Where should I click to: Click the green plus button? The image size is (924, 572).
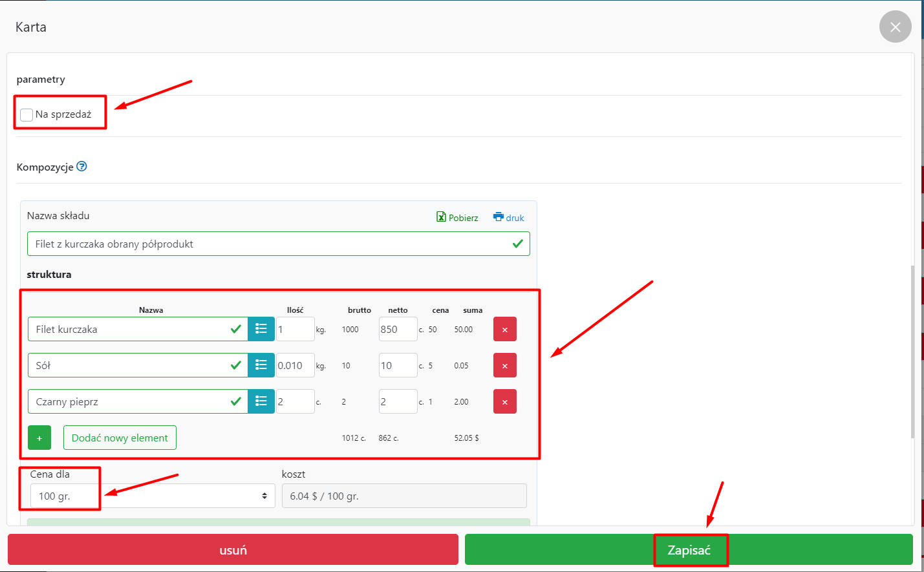[39, 438]
